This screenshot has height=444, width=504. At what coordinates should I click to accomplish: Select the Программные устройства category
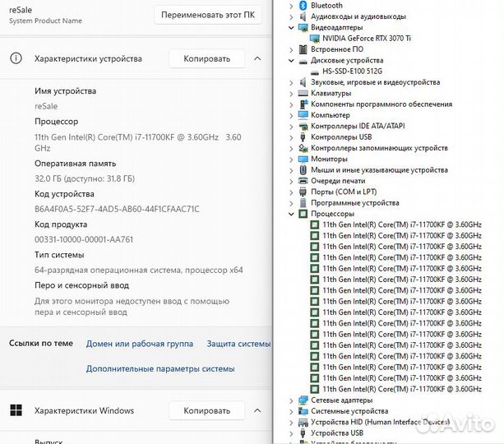(x=355, y=203)
